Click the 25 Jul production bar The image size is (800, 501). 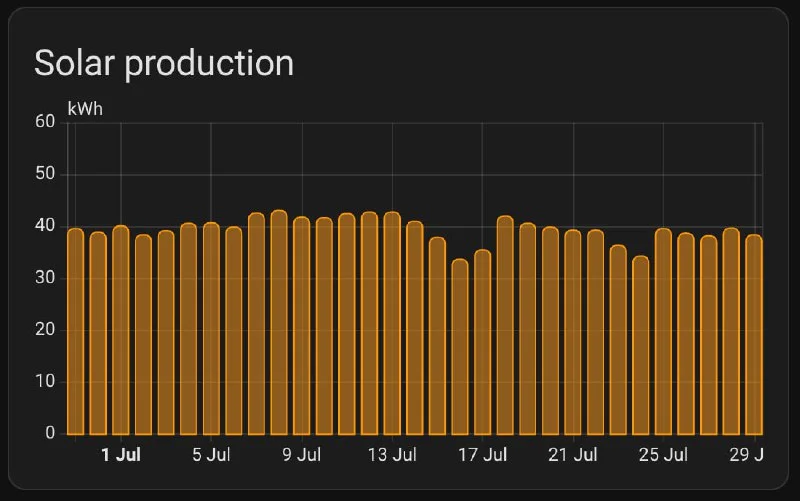(663, 332)
